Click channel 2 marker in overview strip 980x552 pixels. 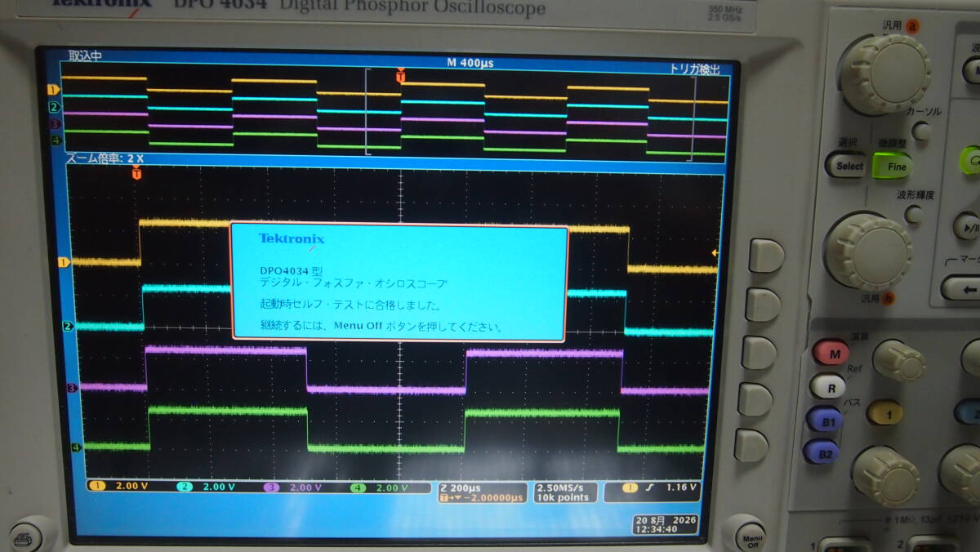[55, 107]
